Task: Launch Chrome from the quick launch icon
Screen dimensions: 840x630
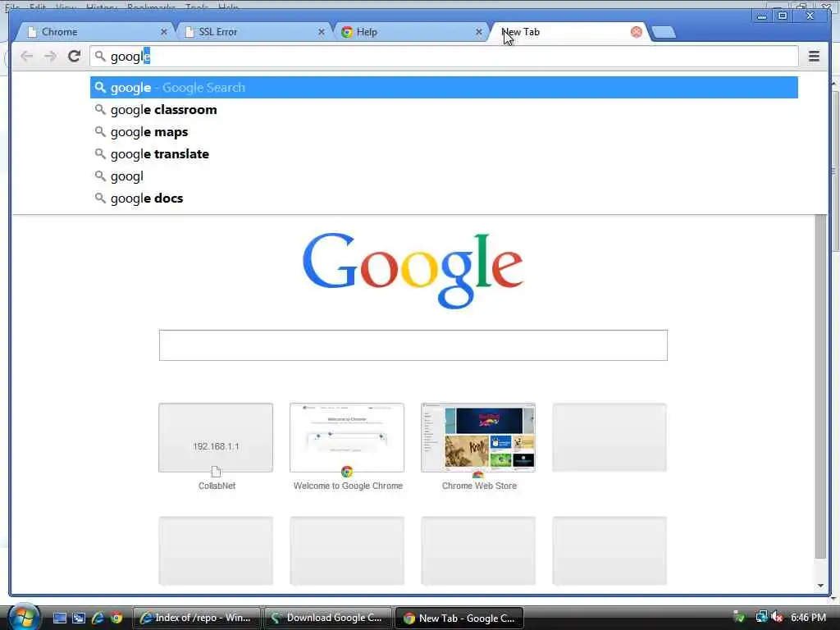Action: (116, 618)
